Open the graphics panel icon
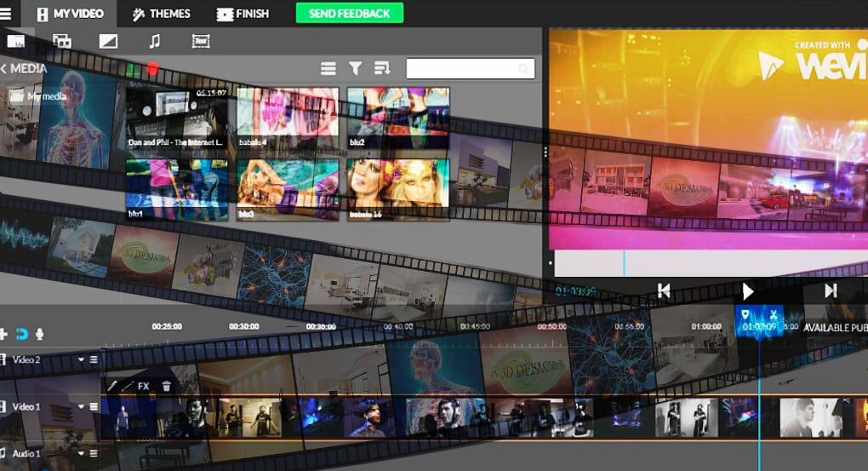 pyautogui.click(x=62, y=41)
